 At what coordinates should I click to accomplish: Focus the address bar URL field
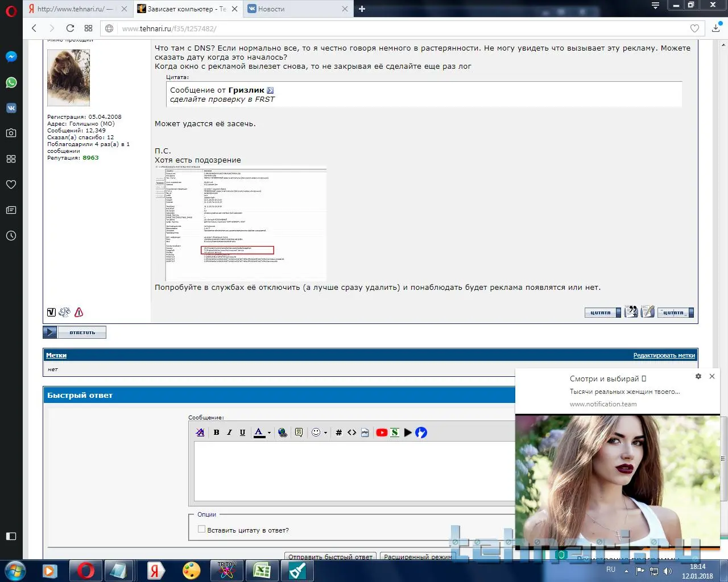click(401, 28)
